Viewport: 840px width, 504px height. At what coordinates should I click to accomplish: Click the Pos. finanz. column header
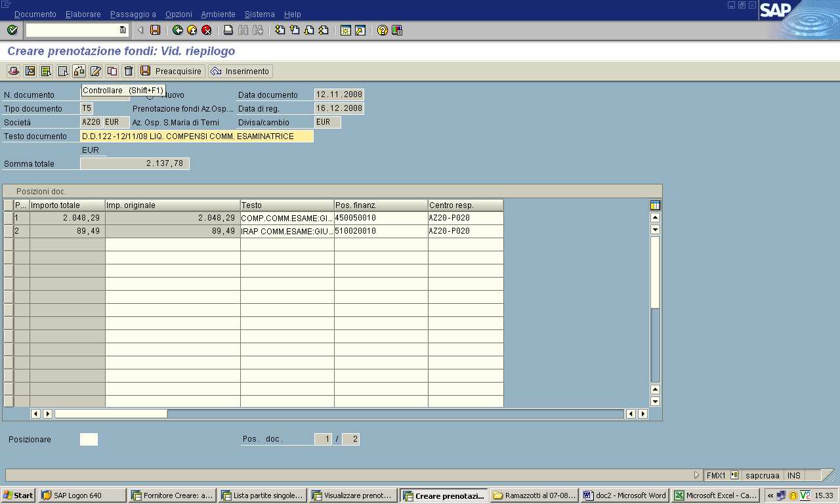(x=381, y=205)
